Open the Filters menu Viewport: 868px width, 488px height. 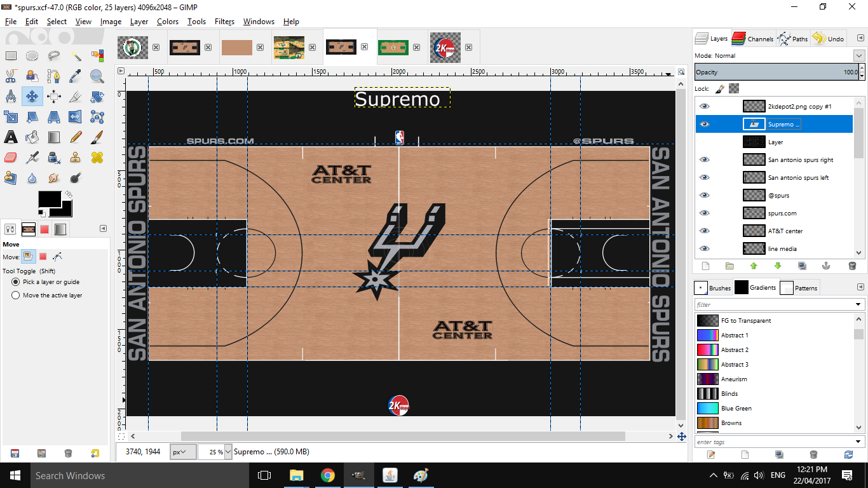coord(224,21)
